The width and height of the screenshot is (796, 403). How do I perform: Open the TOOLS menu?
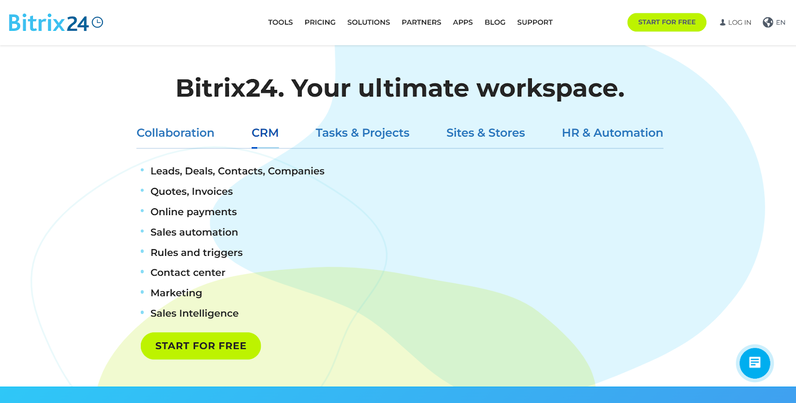point(280,22)
